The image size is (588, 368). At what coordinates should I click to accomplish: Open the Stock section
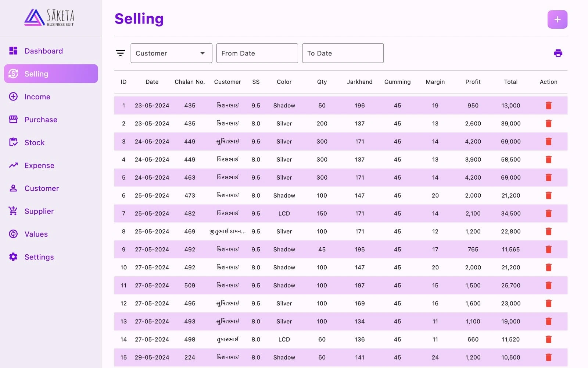point(51,142)
